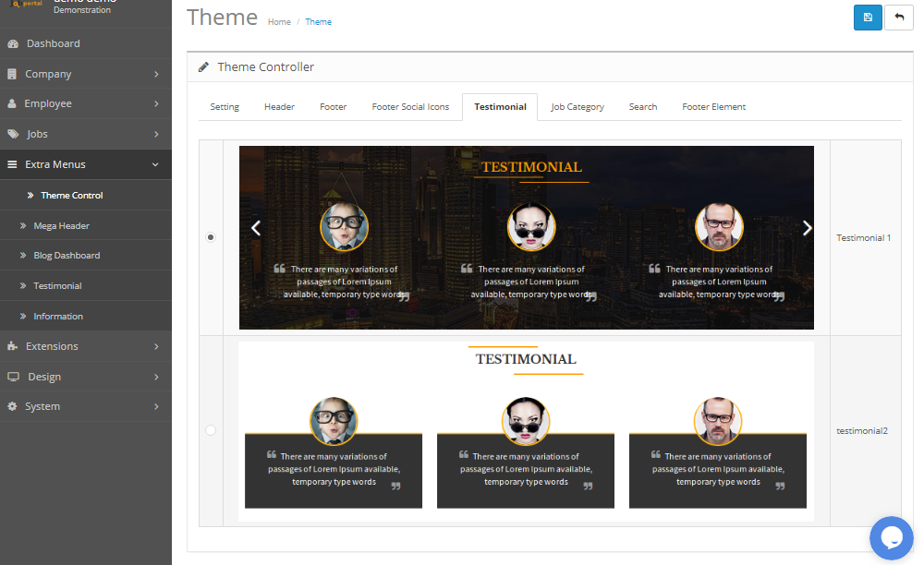
Task: Click the blue save floppy-disk icon
Action: tap(868, 18)
